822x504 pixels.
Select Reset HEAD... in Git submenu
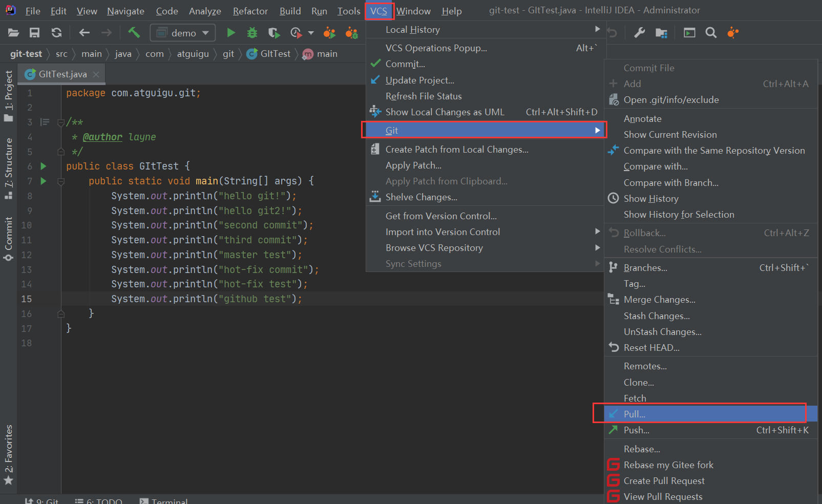click(711, 348)
